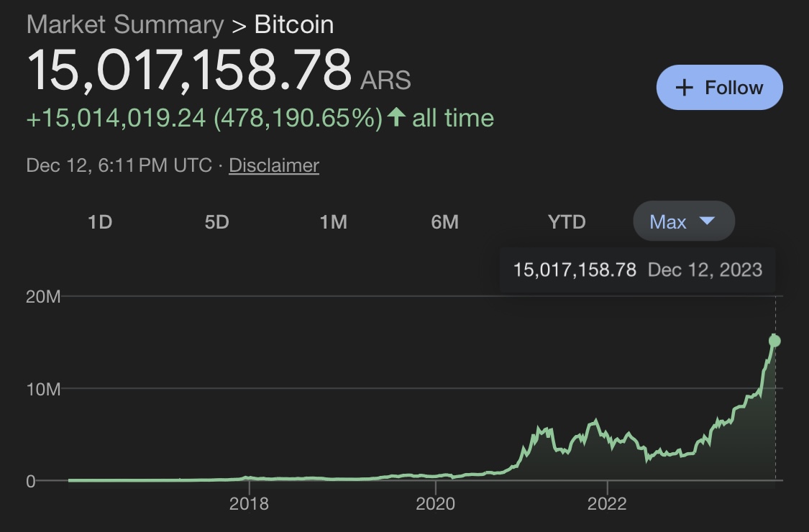Click the 2020 x-axis label
Image resolution: width=809 pixels, height=532 pixels.
pyautogui.click(x=436, y=503)
